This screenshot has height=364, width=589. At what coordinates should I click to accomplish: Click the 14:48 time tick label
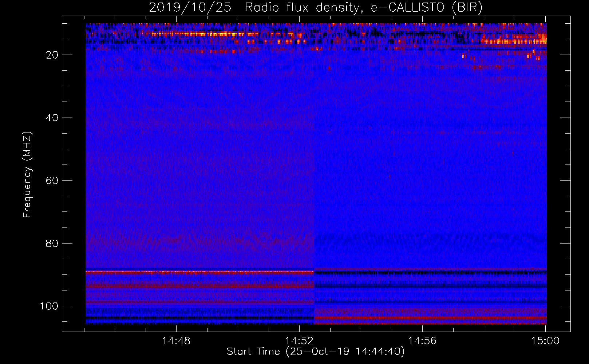(176, 341)
